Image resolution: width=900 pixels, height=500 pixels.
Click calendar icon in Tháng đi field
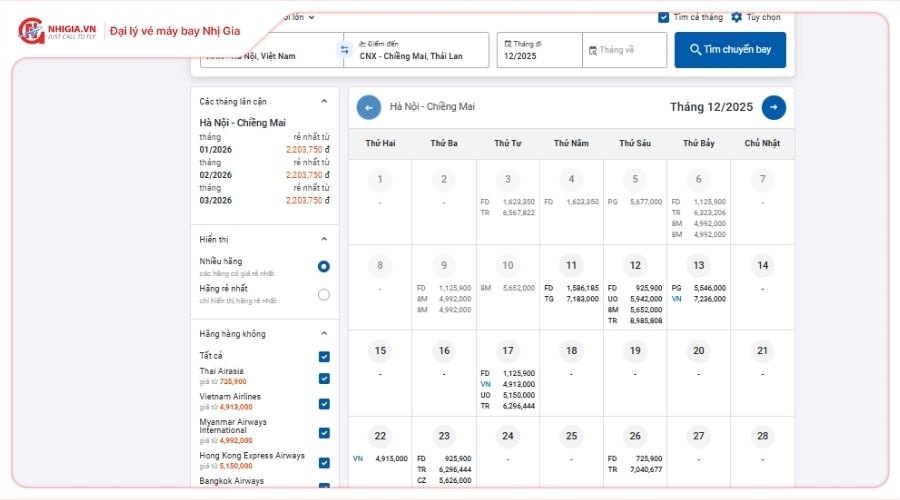click(508, 44)
